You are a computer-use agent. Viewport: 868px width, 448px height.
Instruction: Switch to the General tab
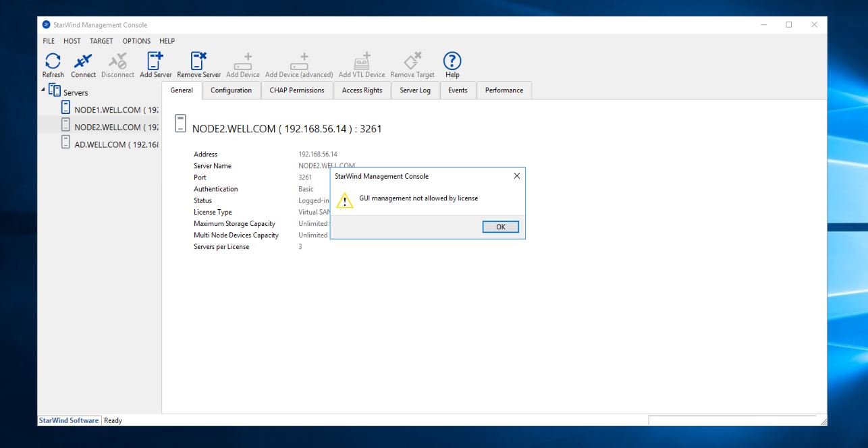click(182, 90)
